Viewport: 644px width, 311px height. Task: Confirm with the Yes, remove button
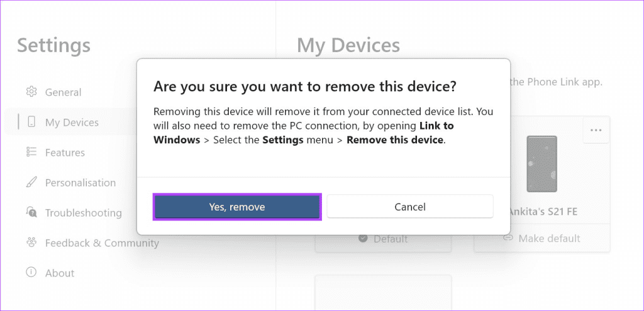pyautogui.click(x=237, y=207)
